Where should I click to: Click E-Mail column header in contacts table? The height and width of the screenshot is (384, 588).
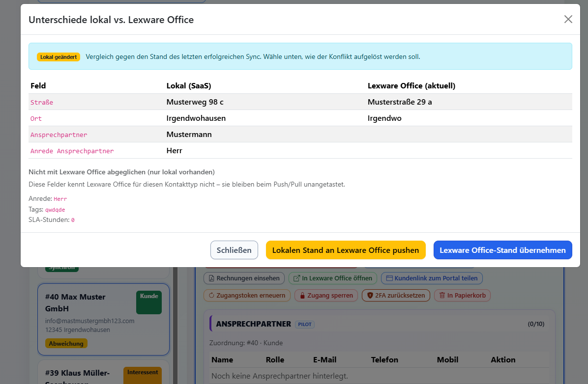click(x=325, y=359)
